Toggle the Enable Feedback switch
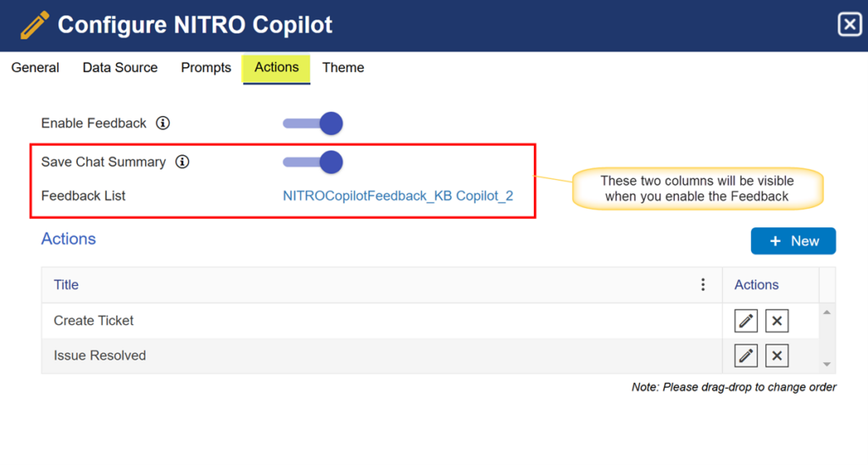 [x=313, y=123]
